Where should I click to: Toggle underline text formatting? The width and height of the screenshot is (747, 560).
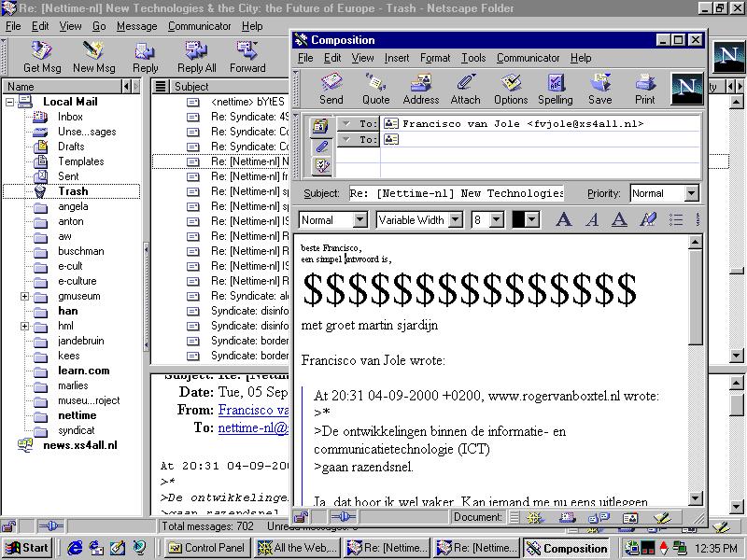[619, 220]
